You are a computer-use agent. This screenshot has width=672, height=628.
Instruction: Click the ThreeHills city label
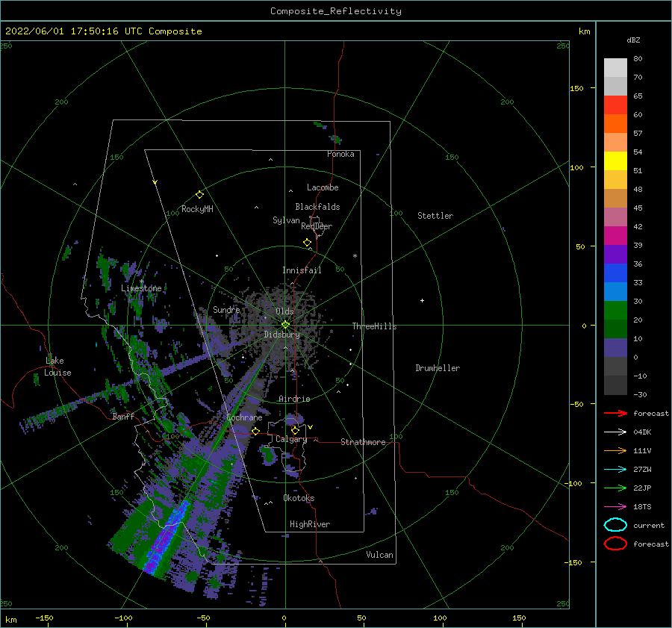point(375,326)
